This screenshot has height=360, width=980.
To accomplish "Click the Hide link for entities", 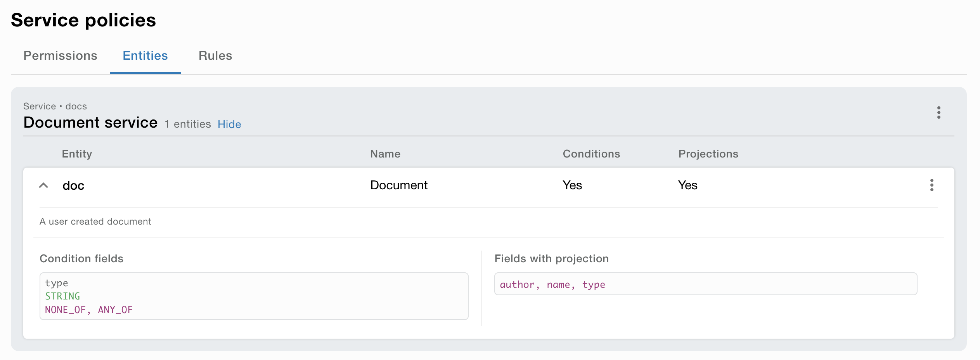I will (x=229, y=124).
